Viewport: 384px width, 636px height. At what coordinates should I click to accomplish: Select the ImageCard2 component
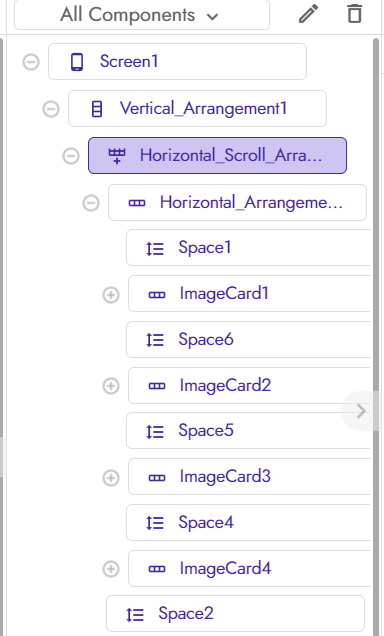[x=249, y=385]
